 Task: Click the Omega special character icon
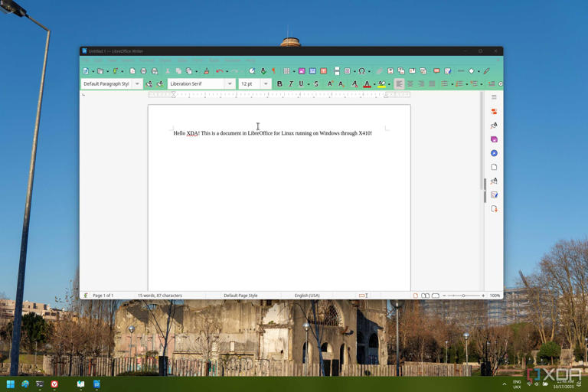pos(362,71)
